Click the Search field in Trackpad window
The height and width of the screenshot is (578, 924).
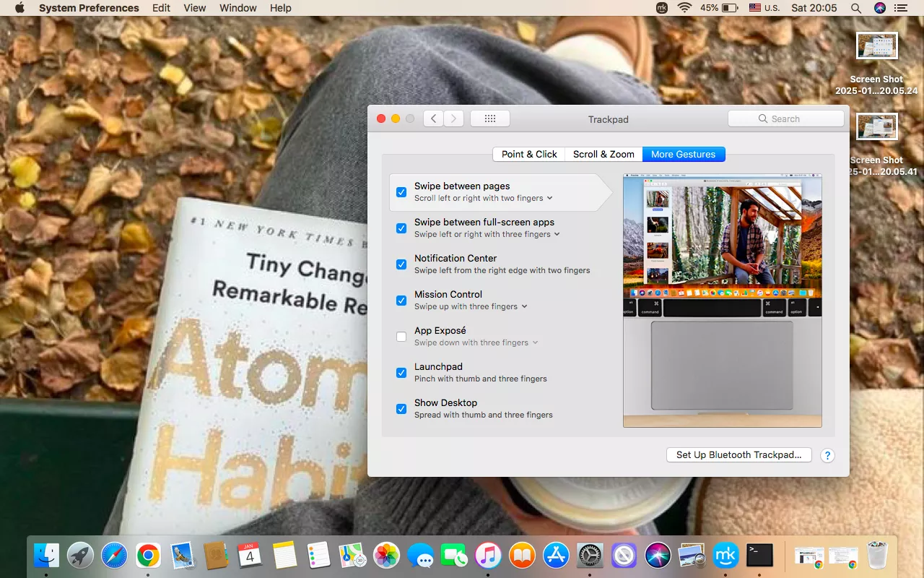click(785, 119)
